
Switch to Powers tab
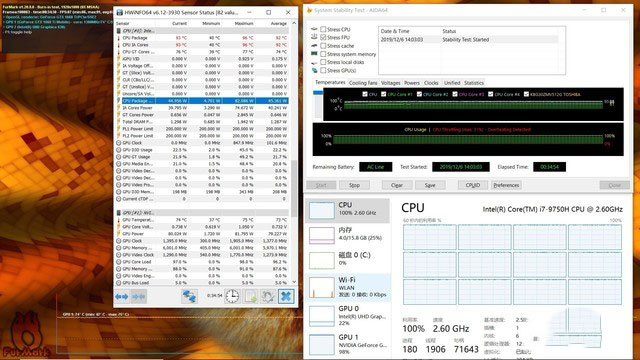(412, 83)
